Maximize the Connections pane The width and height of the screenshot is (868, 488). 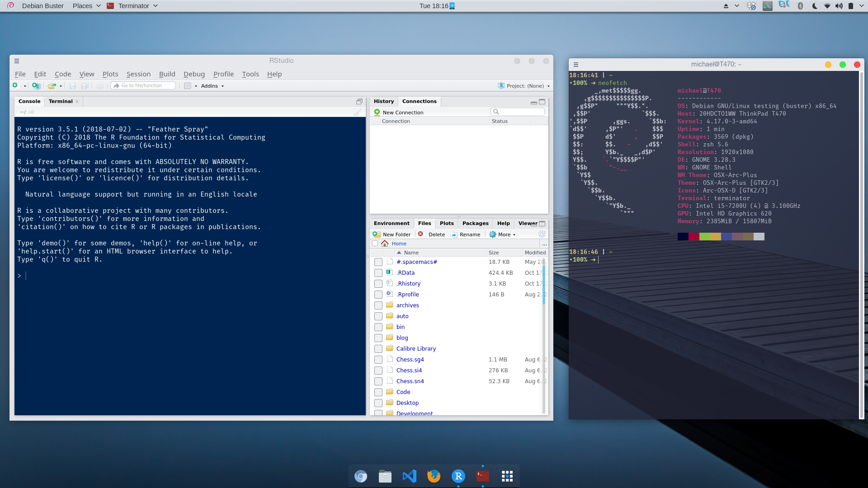[x=542, y=102]
